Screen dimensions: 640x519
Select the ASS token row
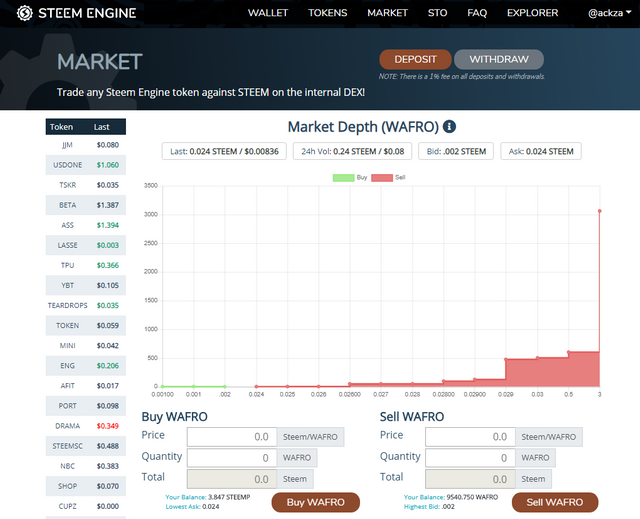tap(86, 225)
